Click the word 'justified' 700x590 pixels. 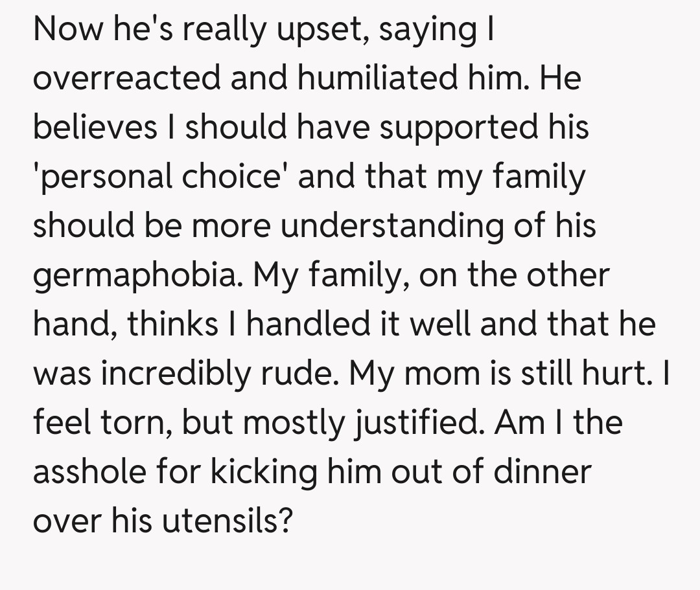[x=415, y=423]
